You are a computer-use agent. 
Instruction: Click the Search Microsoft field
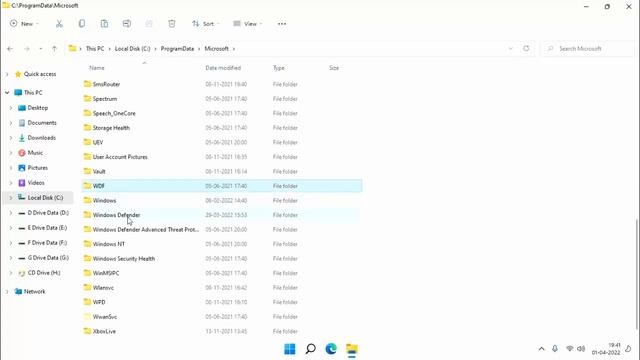(x=588, y=48)
